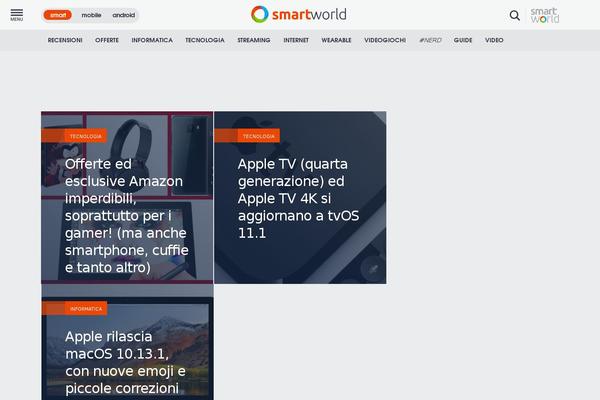Open the grey smart world badge
600x400 pixels.
tap(545, 15)
